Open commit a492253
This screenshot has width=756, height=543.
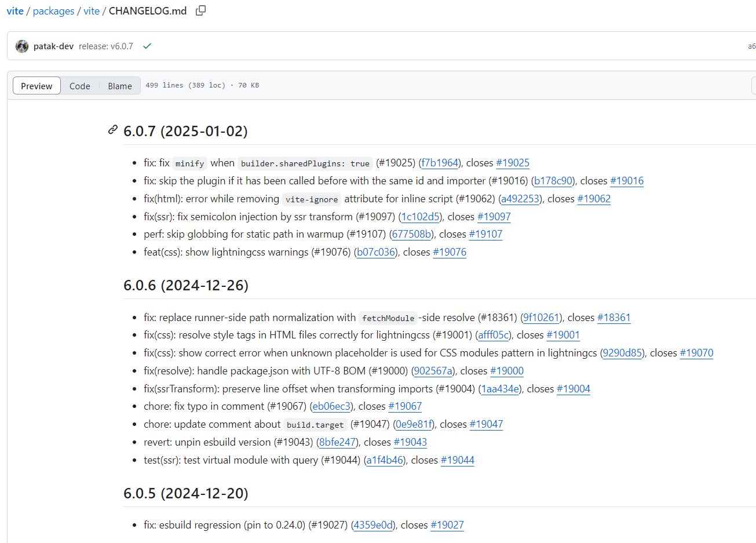coord(520,199)
